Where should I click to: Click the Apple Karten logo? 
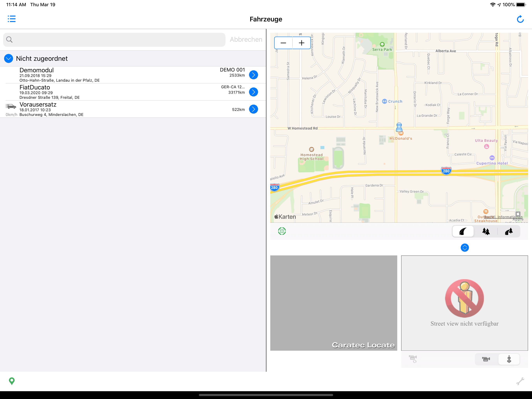(285, 217)
